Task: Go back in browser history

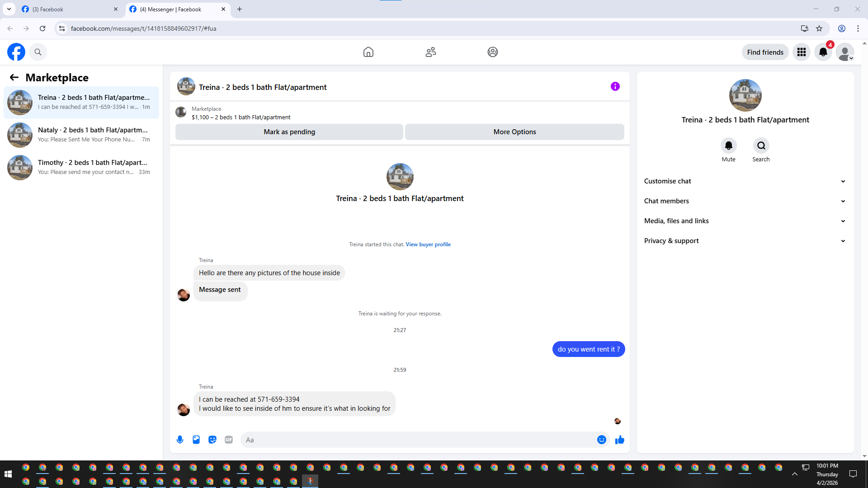Action: 10,28
